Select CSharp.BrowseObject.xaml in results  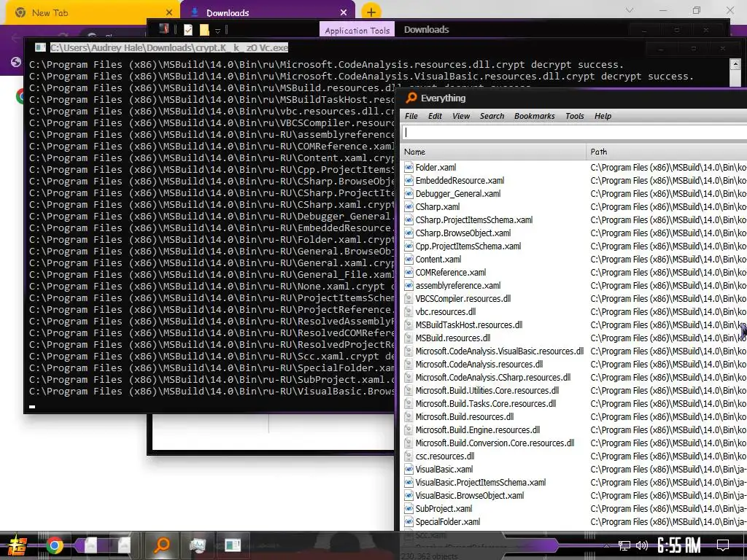(463, 233)
